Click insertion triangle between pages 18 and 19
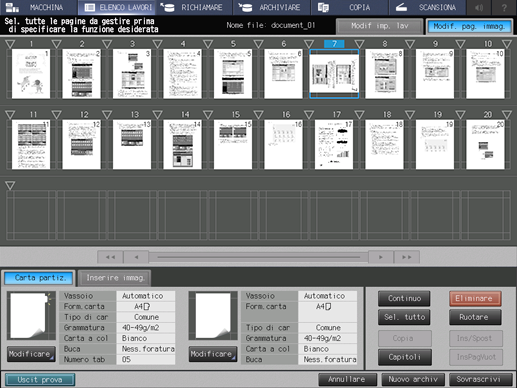This screenshot has width=517, height=388. (x=410, y=115)
